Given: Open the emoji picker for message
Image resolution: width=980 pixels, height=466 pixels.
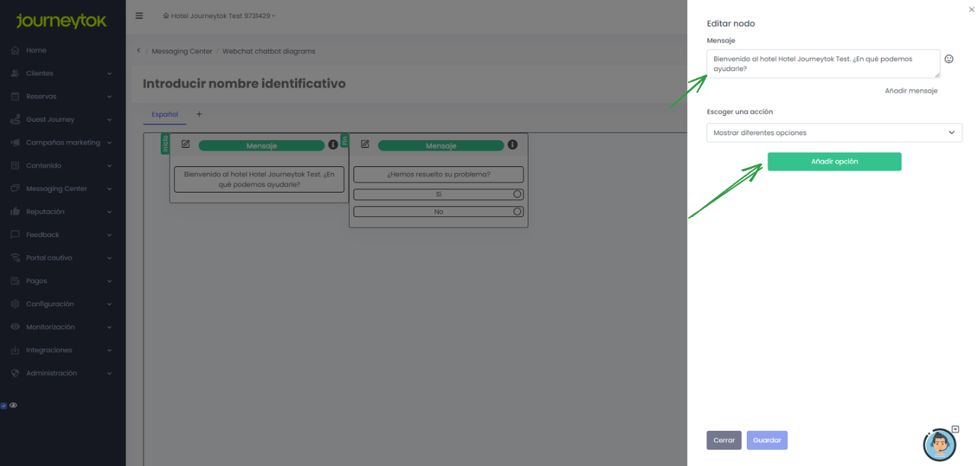Looking at the screenshot, I should click(x=949, y=59).
